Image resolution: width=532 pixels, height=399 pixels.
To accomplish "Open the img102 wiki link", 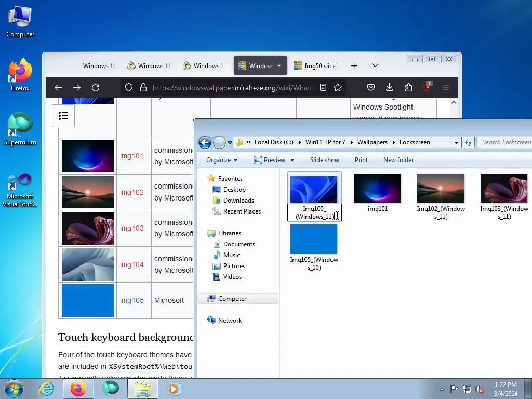I will tap(131, 192).
